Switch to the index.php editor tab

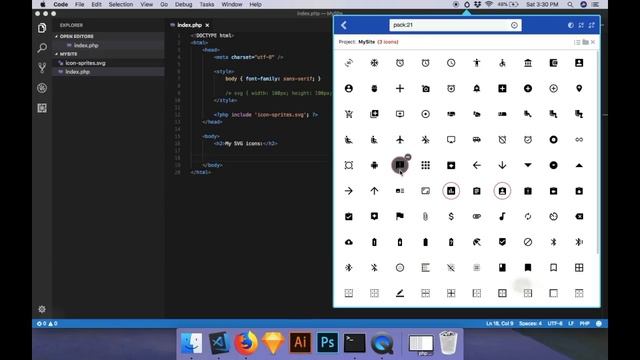click(189, 25)
